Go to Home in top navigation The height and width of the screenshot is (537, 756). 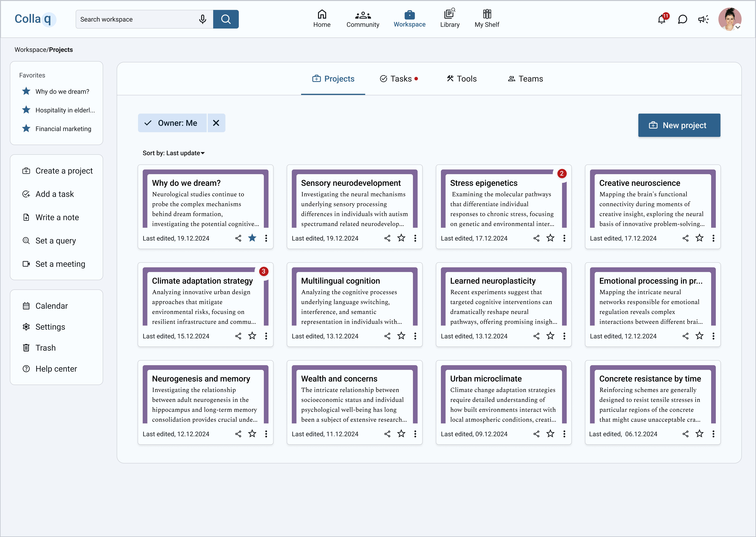(322, 19)
